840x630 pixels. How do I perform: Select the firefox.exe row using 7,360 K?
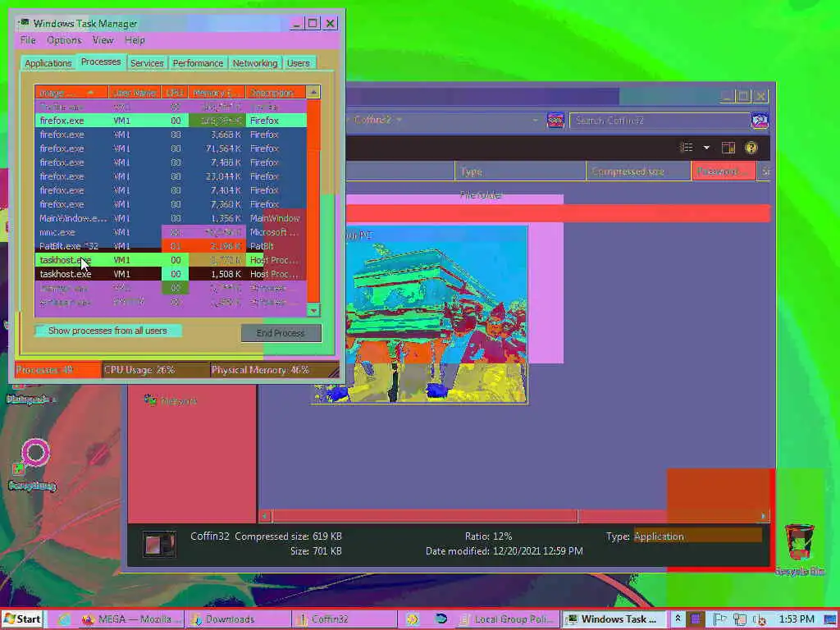pyautogui.click(x=171, y=204)
